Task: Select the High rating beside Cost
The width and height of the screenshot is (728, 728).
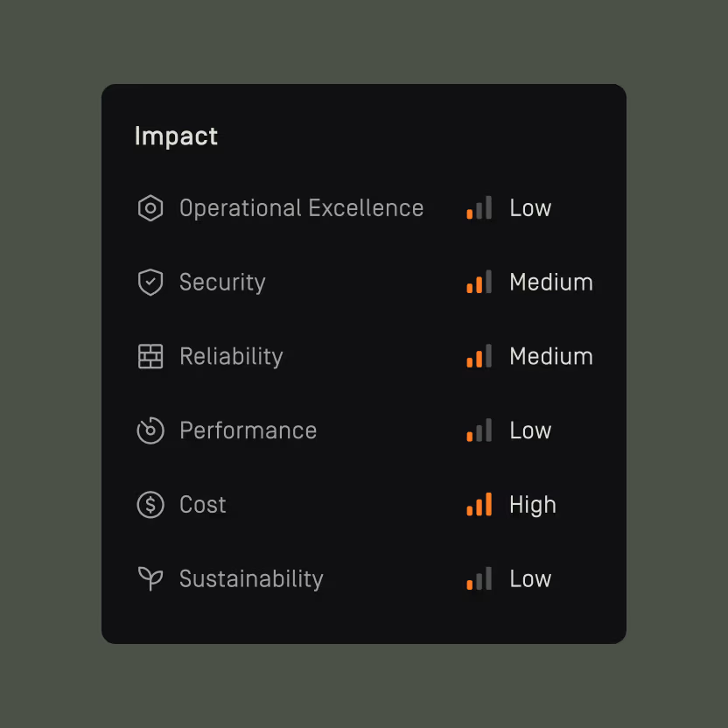Action: [x=532, y=505]
